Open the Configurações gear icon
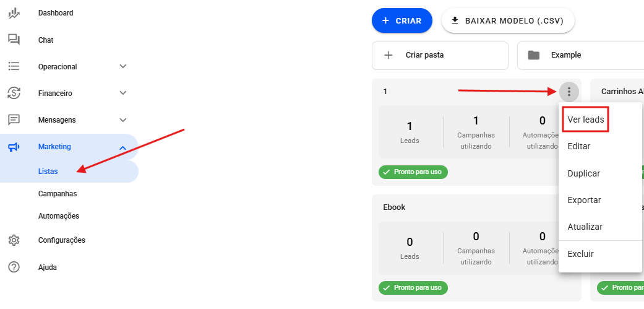 point(14,240)
